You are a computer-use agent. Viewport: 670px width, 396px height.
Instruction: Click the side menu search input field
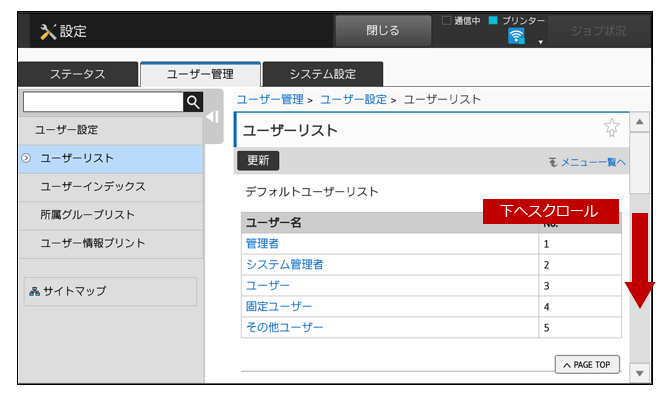click(x=103, y=102)
